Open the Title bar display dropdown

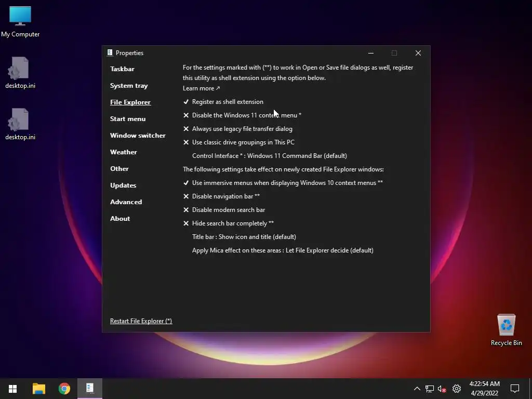tap(244, 237)
